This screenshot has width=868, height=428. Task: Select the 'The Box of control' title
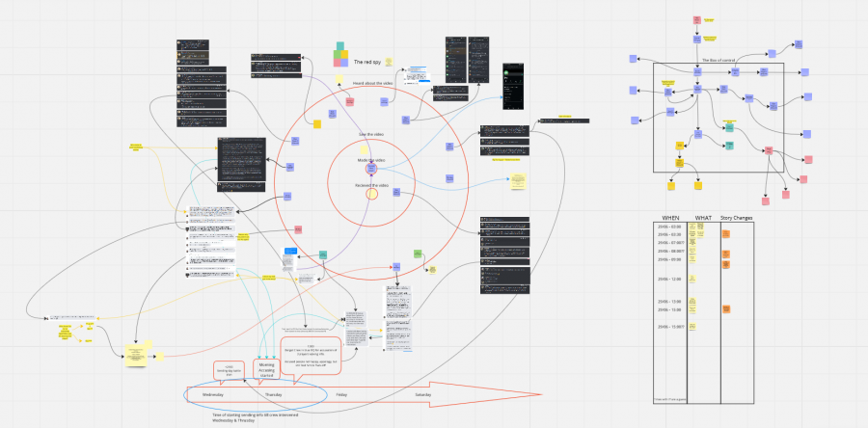pyautogui.click(x=719, y=60)
